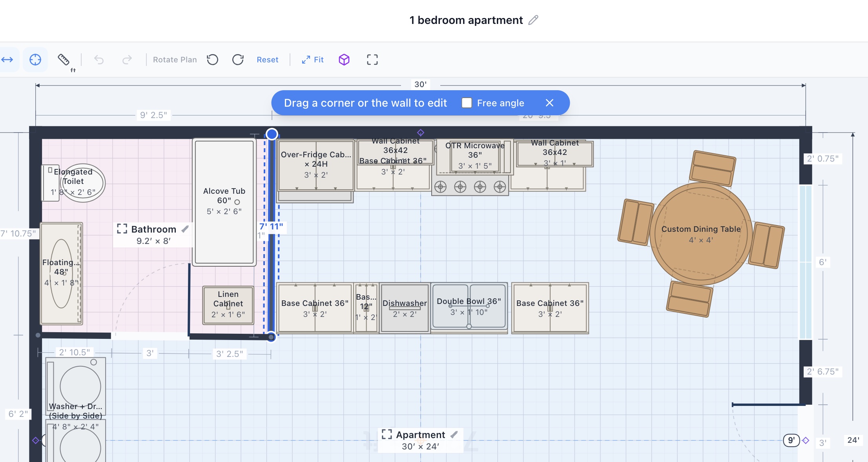Open the ruler units tool
Viewport: 868px width, 462px height.
pyautogui.click(x=64, y=60)
